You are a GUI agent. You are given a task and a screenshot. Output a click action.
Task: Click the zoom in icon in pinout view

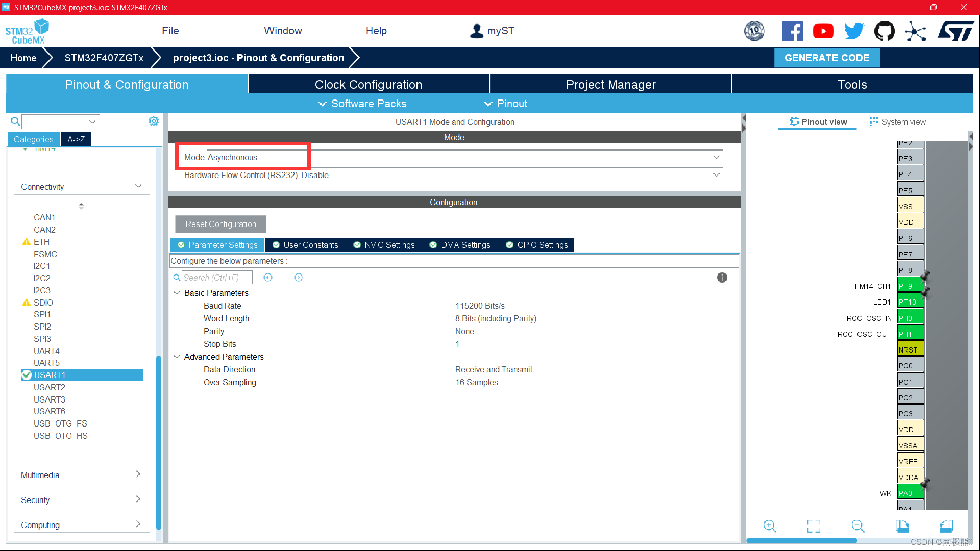tap(770, 526)
